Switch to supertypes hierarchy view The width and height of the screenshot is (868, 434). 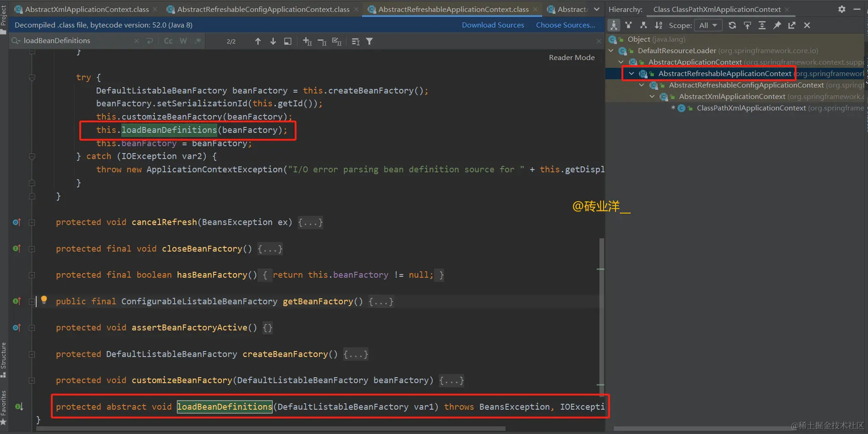(x=629, y=25)
